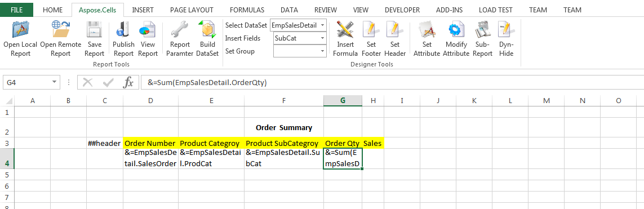Open the FILE tab
The image size is (644, 209).
17,10
